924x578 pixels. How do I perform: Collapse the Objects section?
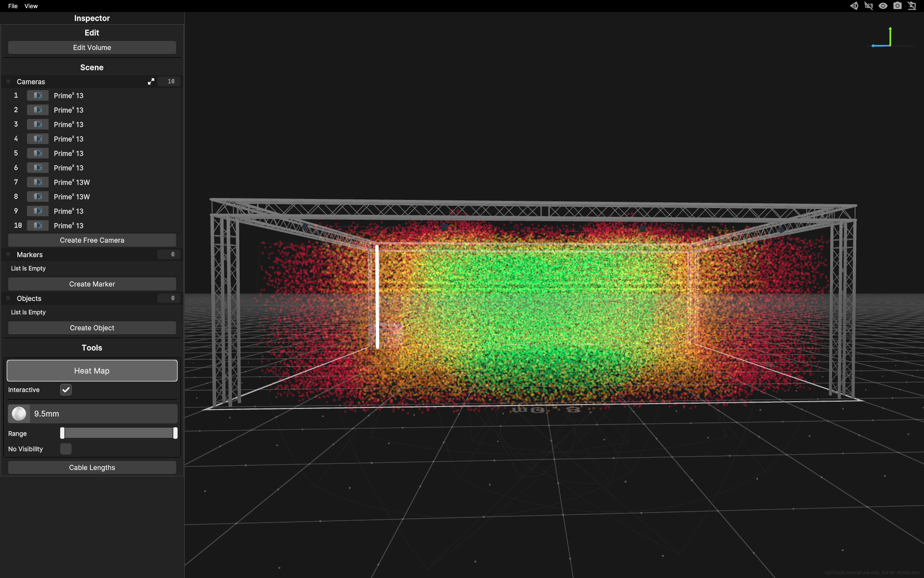8,298
